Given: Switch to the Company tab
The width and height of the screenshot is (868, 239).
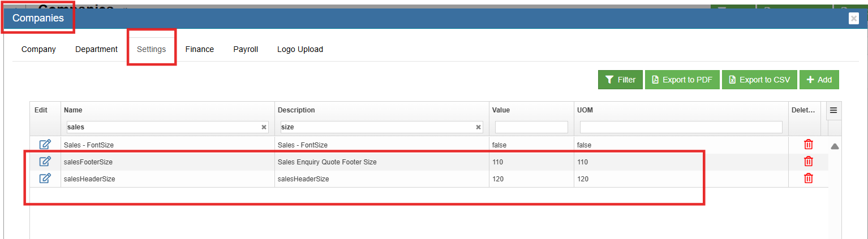Looking at the screenshot, I should pos(38,49).
